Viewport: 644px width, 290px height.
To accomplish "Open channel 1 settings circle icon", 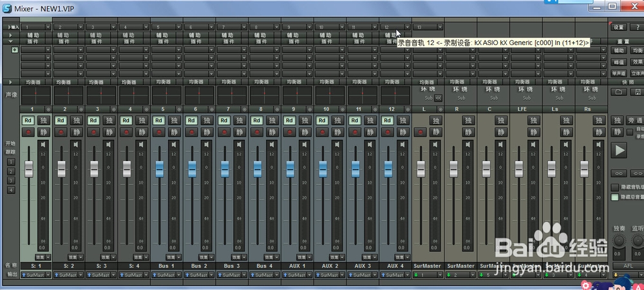I will 48,110.
